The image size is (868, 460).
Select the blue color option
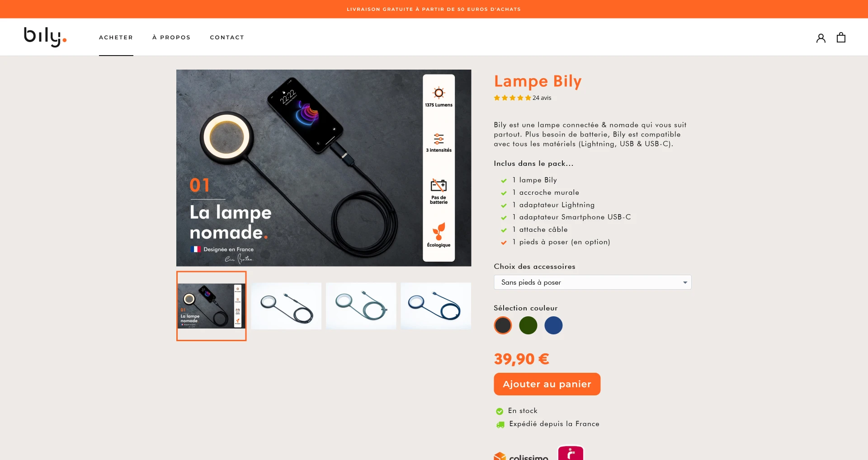pos(553,325)
